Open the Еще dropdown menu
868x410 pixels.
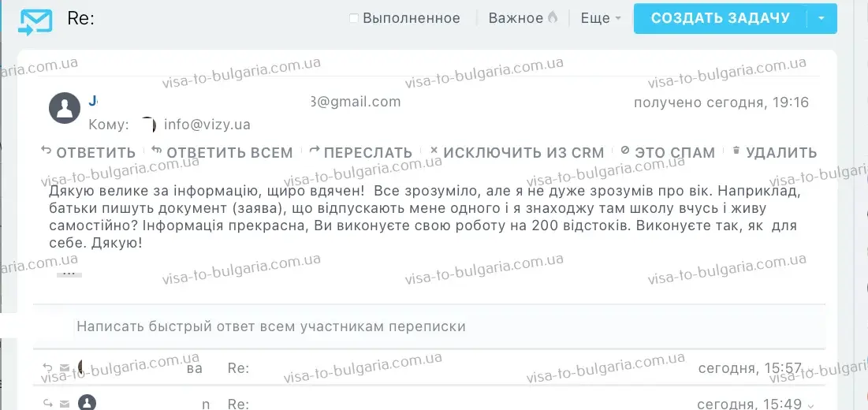pyautogui.click(x=601, y=18)
